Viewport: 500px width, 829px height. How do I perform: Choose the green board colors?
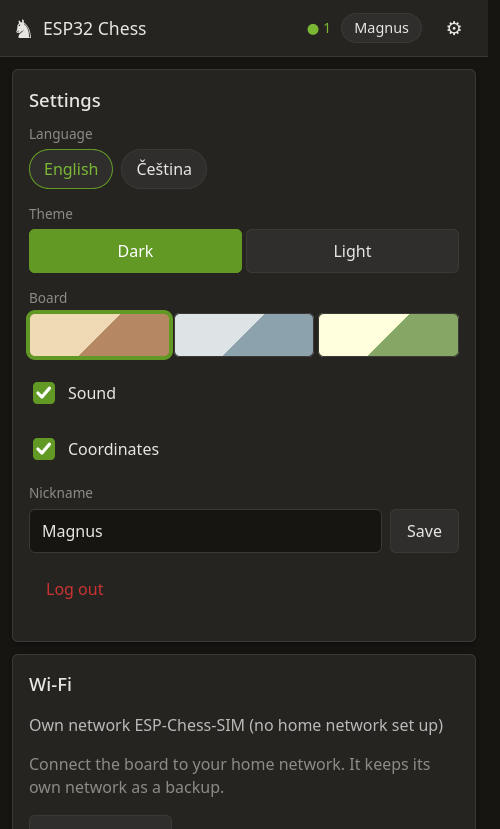pos(388,335)
